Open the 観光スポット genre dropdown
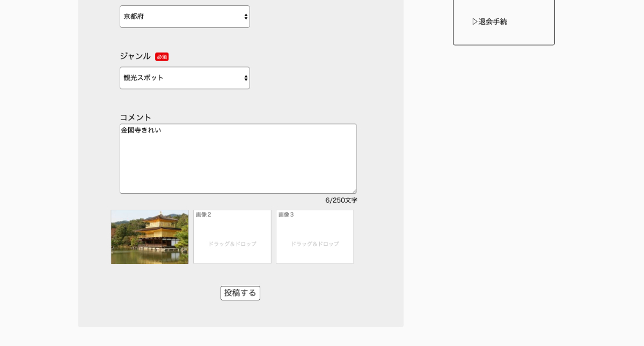This screenshot has width=644, height=346. 185,78
